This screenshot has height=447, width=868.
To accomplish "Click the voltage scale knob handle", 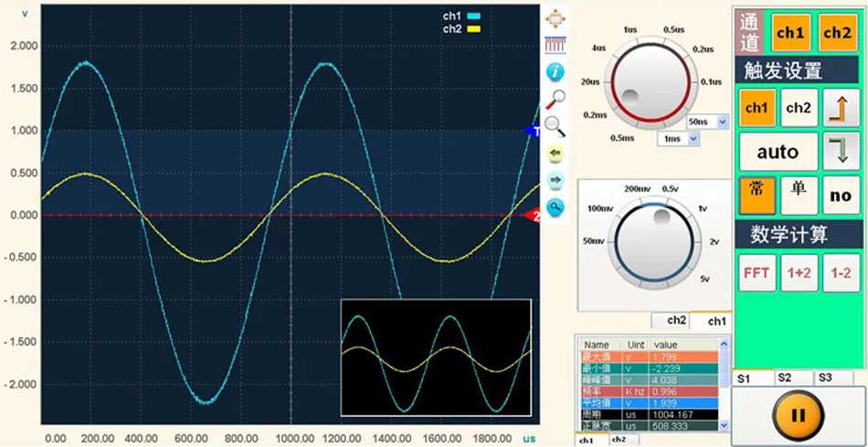I will tap(662, 217).
